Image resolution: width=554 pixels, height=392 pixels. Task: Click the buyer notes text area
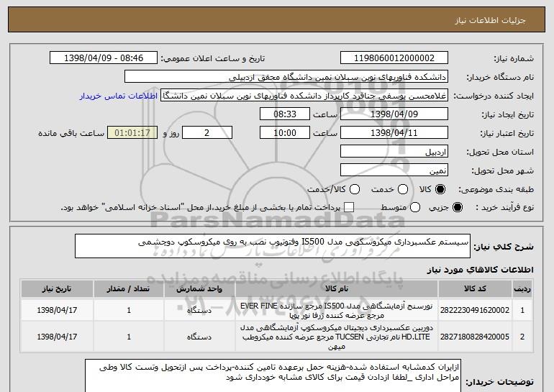coord(273,375)
